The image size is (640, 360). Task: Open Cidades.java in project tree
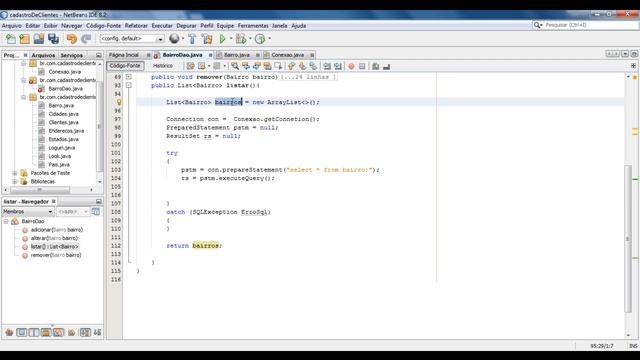(63, 114)
